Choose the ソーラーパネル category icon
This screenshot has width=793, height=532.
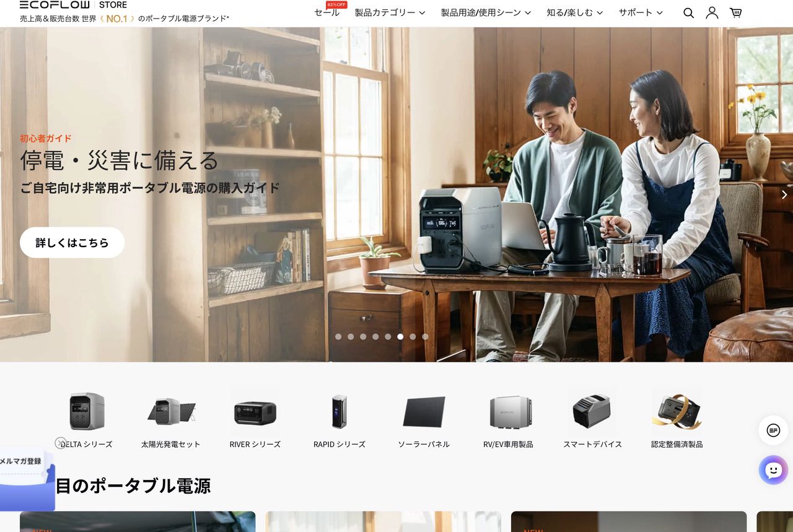424,412
